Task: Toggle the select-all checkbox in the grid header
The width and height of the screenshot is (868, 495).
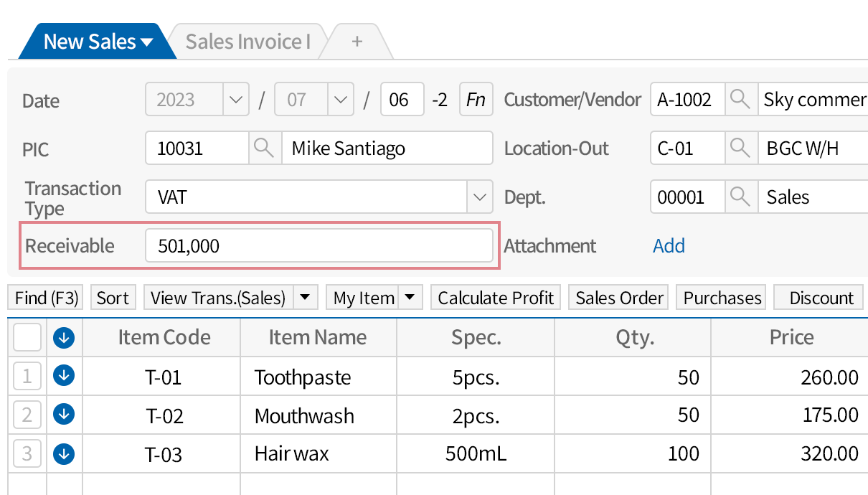Action: 27,336
